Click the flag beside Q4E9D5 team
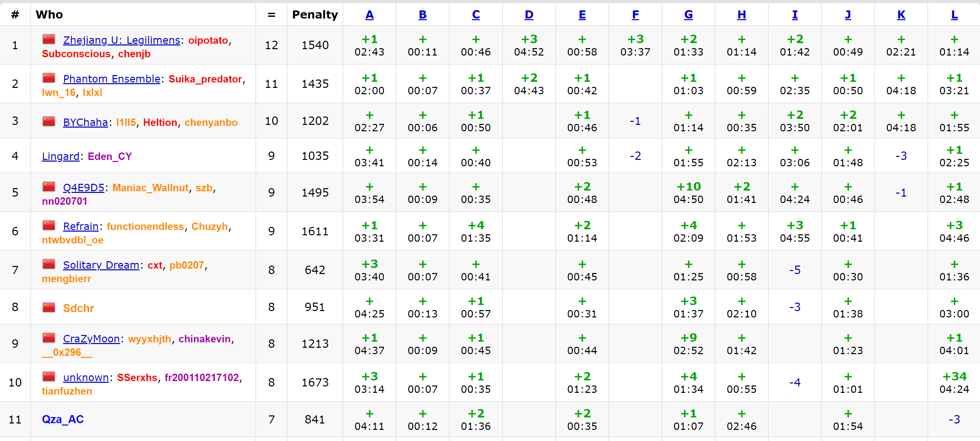980x441 pixels. [x=49, y=187]
